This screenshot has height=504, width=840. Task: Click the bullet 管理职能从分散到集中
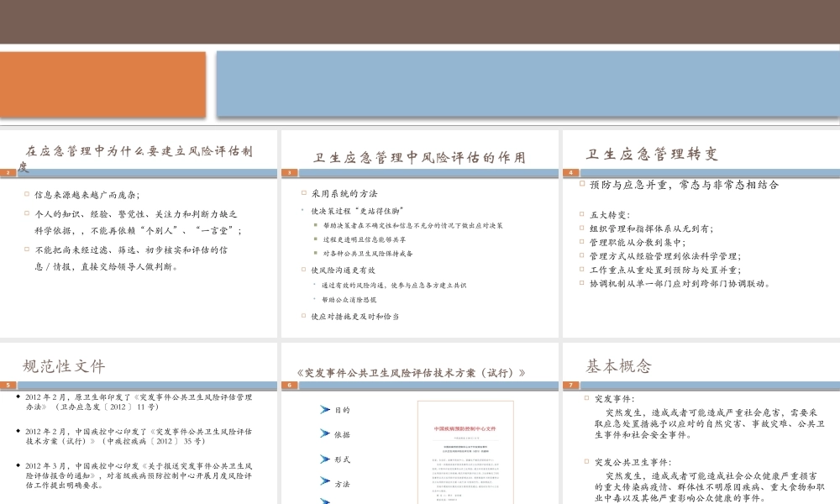tap(638, 243)
